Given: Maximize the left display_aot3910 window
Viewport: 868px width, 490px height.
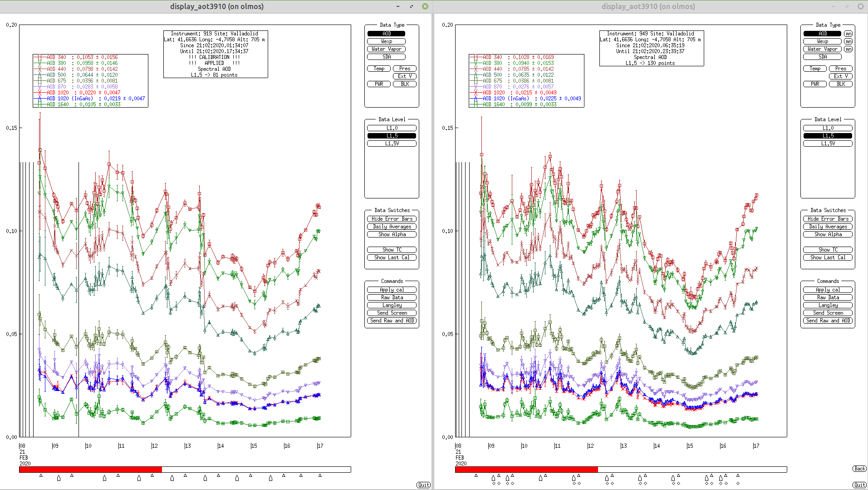Looking at the screenshot, I should (412, 6).
